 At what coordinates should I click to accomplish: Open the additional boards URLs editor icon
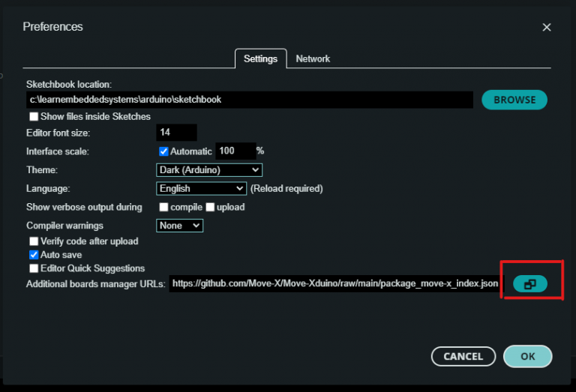tap(529, 284)
